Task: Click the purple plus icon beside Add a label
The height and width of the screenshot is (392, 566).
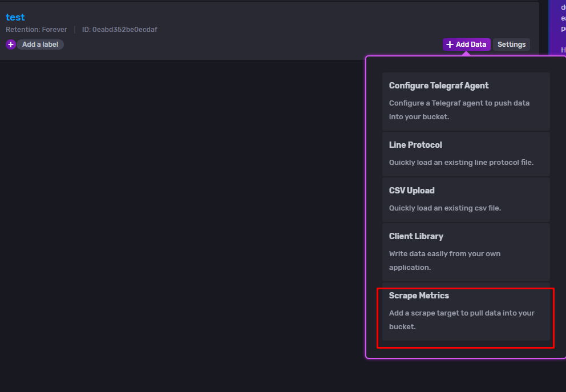Action: point(10,44)
